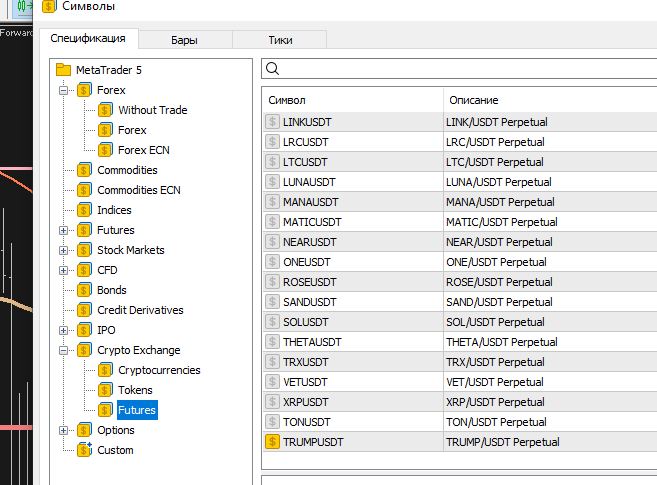The width and height of the screenshot is (657, 485).
Task: Click the highlighted TRUMPUSDT dollar icon
Action: coord(272,442)
